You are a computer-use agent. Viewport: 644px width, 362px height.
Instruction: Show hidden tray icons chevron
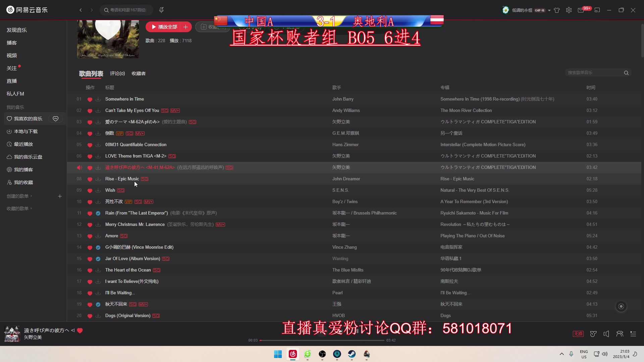pos(562,354)
